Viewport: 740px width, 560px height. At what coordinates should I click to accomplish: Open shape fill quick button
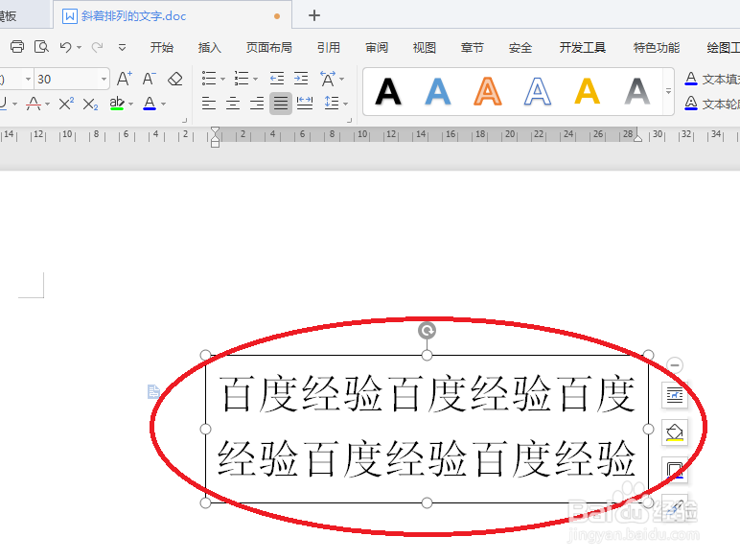coord(675,432)
